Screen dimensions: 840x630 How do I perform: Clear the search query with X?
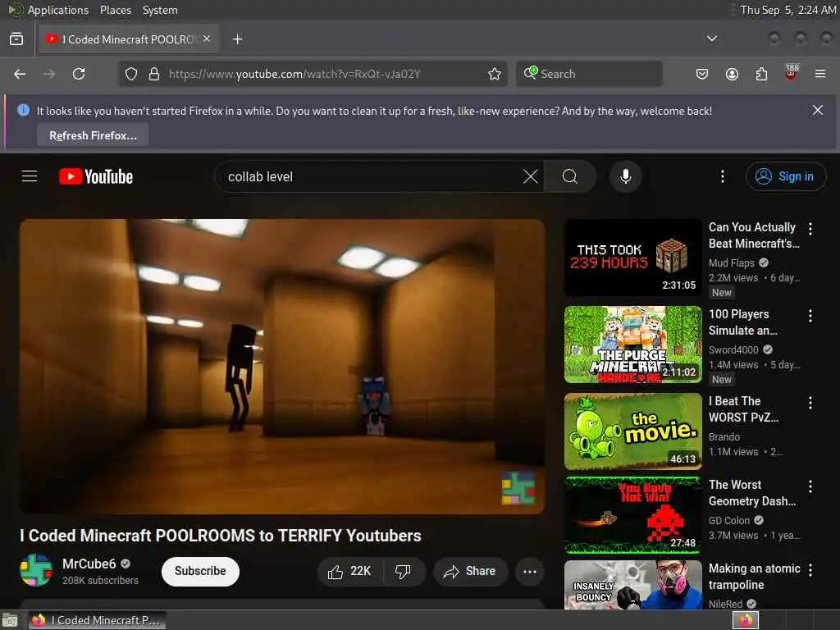(531, 176)
